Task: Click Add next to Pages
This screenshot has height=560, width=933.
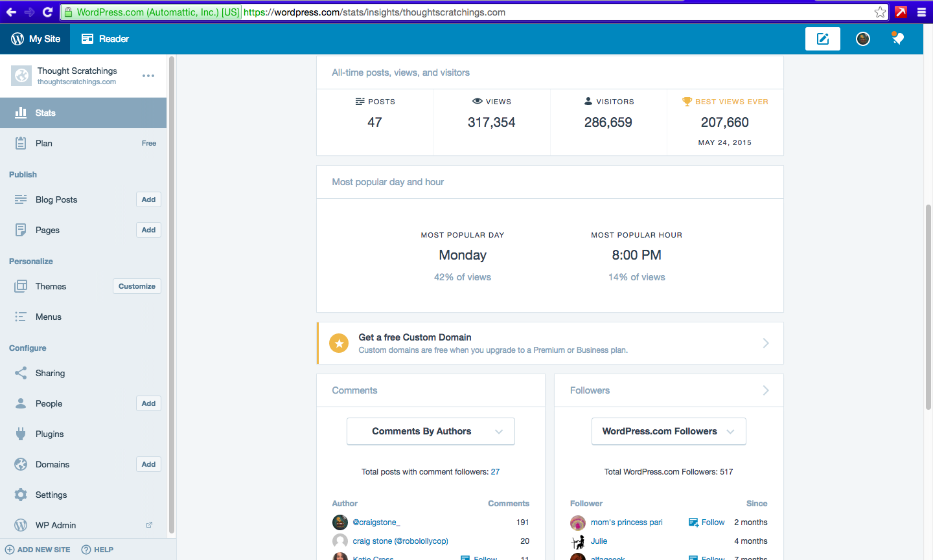Action: [148, 230]
